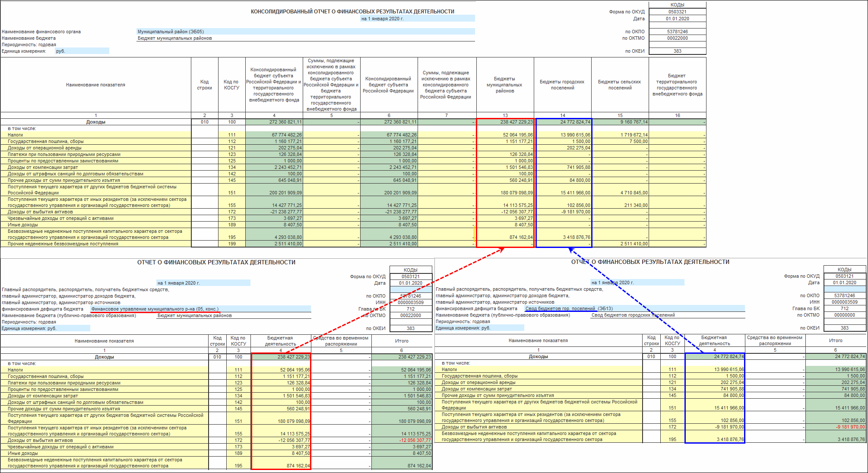Click 'Глава по БК' code 712 in lower-left report
The image size is (868, 473).
[x=410, y=309]
